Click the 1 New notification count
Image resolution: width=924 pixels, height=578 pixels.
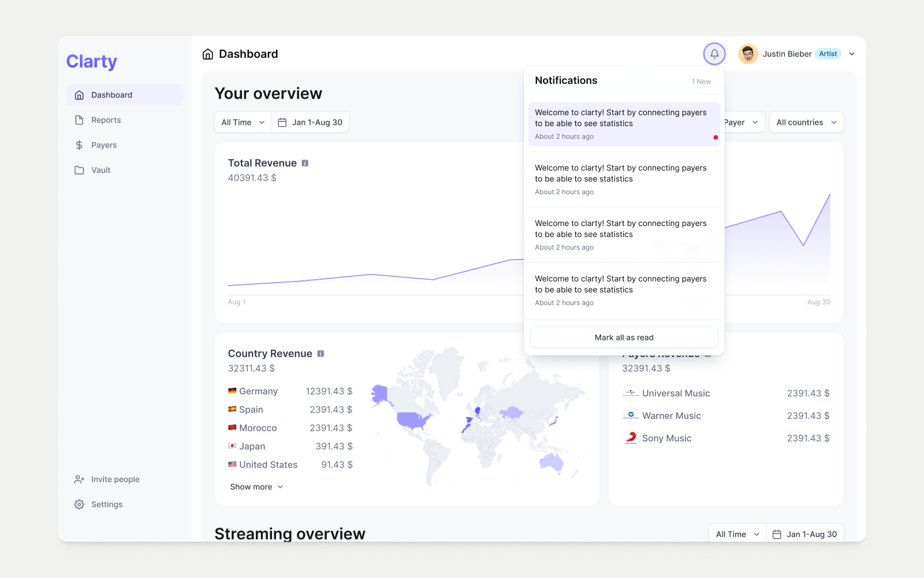[701, 81]
